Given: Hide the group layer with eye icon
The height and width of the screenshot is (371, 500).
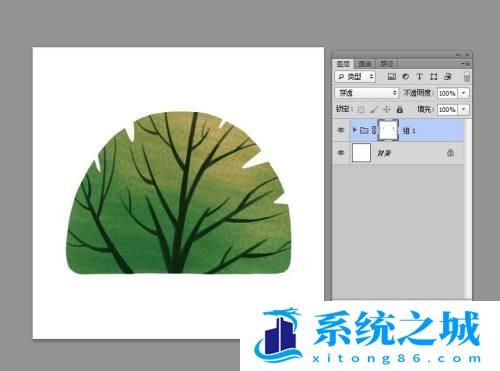Looking at the screenshot, I should tap(341, 130).
